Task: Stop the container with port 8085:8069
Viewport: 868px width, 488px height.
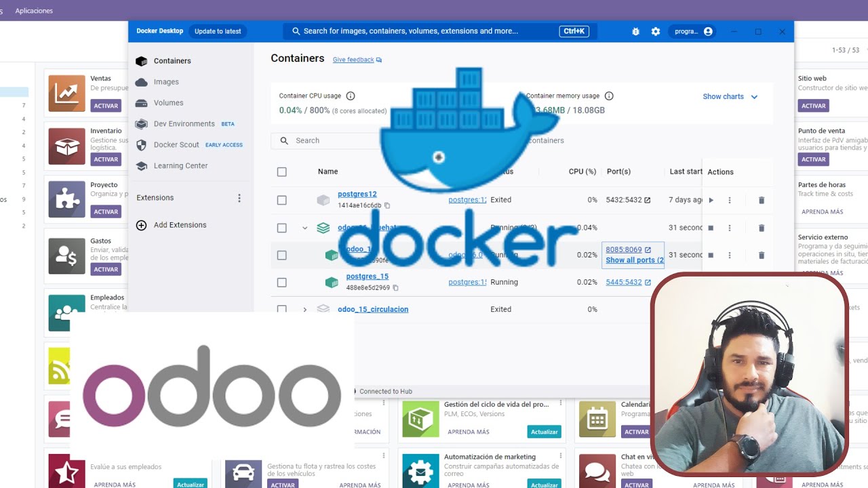Action: coord(711,256)
